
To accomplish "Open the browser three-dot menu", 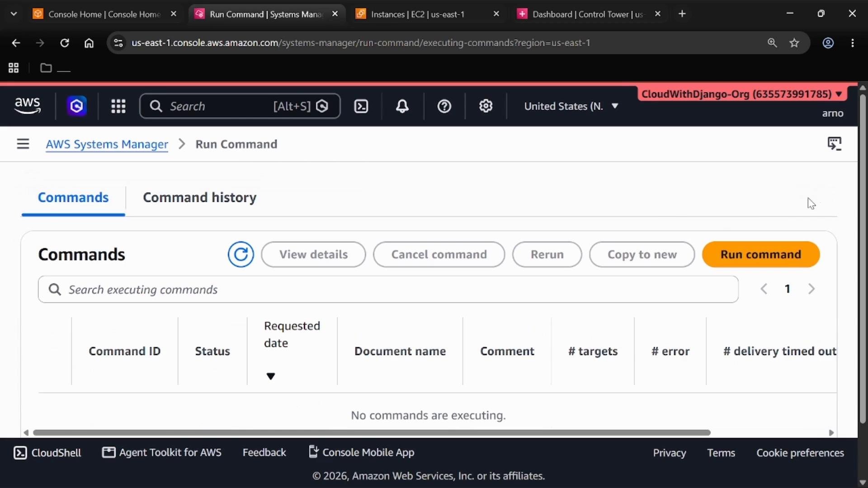I will coord(853,43).
